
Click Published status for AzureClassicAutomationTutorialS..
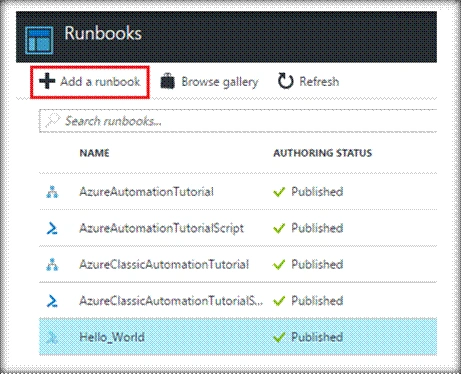[x=317, y=301]
